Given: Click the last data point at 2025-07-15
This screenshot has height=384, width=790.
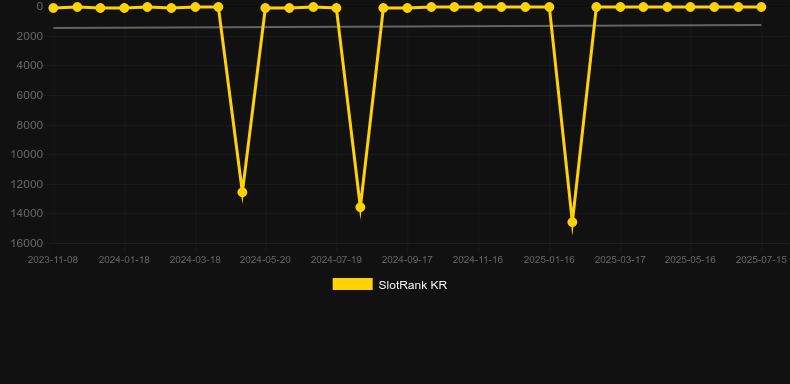Looking at the screenshot, I should click(761, 7).
